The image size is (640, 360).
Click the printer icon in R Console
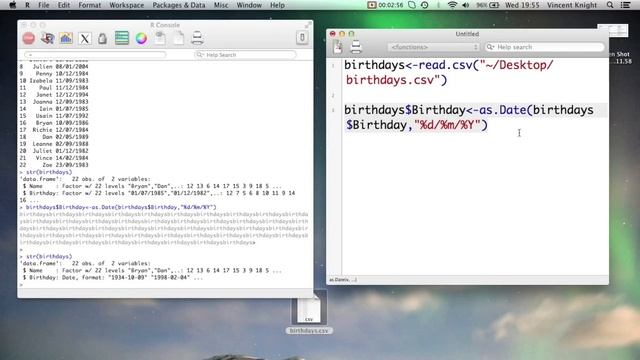click(197, 38)
